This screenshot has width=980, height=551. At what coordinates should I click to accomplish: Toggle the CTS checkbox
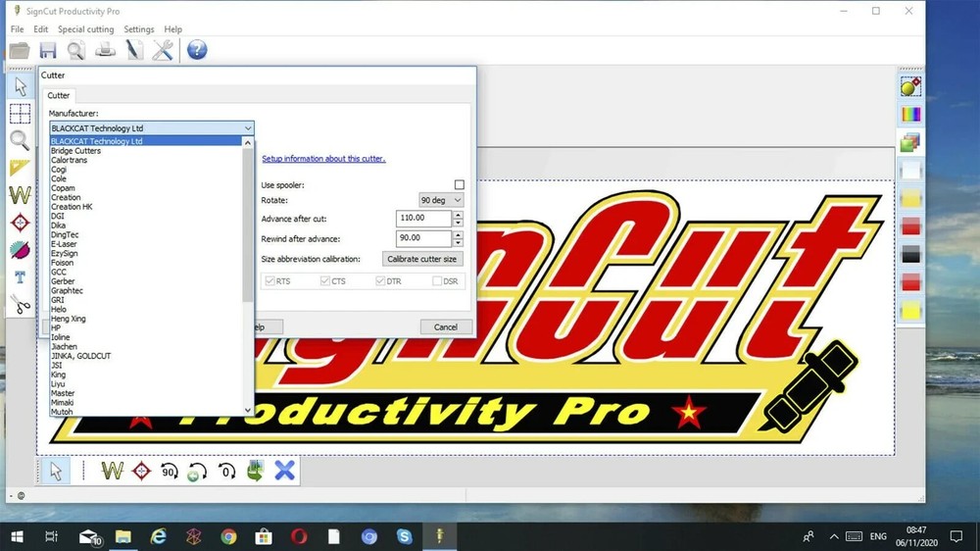325,280
